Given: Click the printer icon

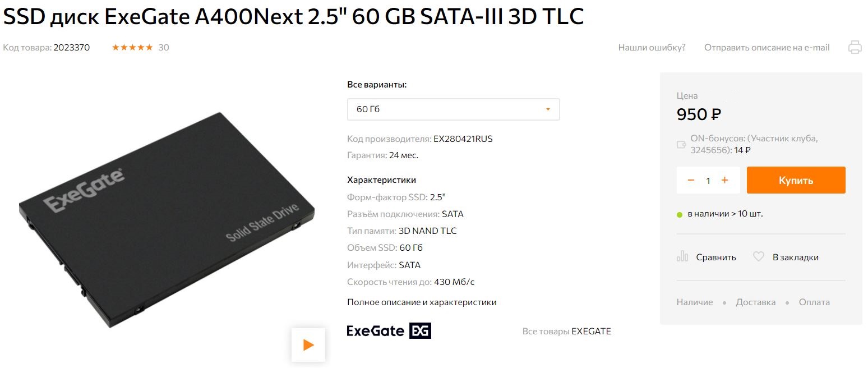Looking at the screenshot, I should [x=855, y=47].
